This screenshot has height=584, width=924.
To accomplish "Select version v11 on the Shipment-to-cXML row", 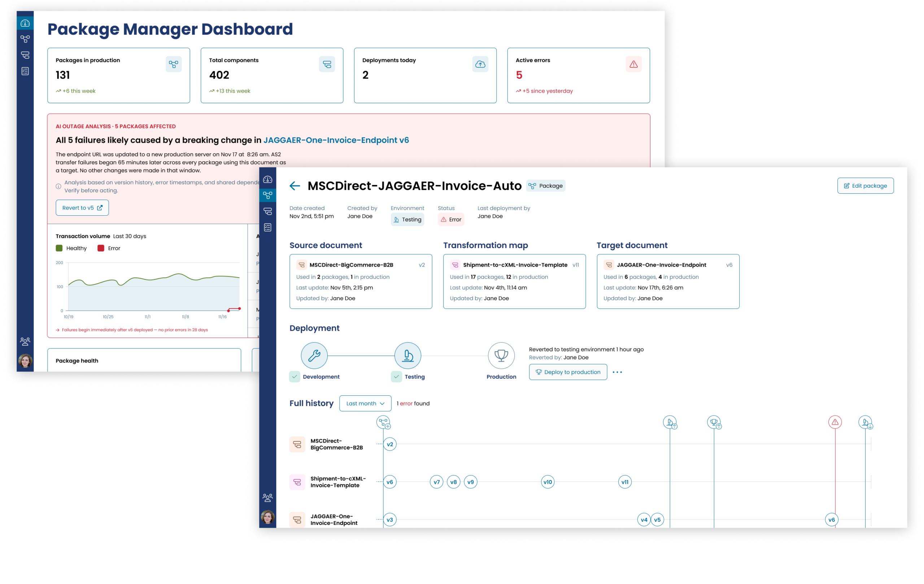I will 625,482.
